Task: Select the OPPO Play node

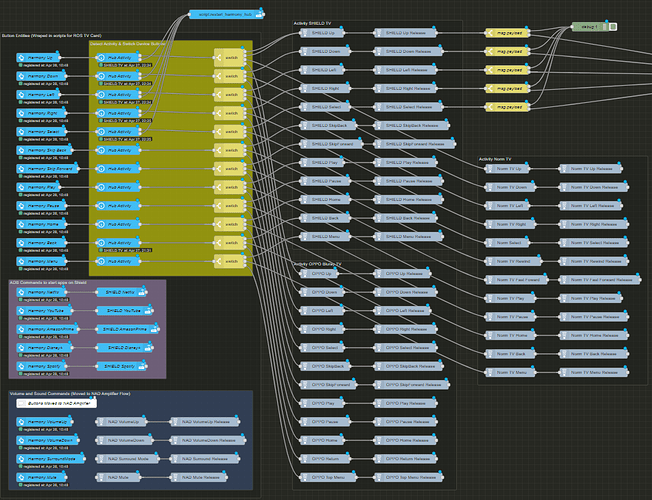Action: coord(322,403)
